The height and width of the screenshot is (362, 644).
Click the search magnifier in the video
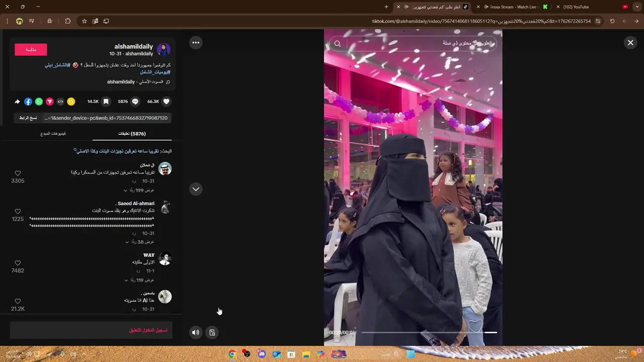click(338, 44)
